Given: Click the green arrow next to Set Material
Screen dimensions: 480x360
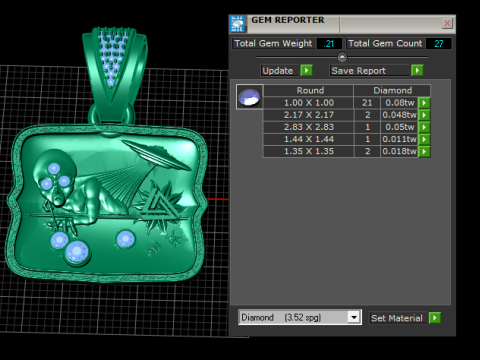Looking at the screenshot, I should point(435,318).
